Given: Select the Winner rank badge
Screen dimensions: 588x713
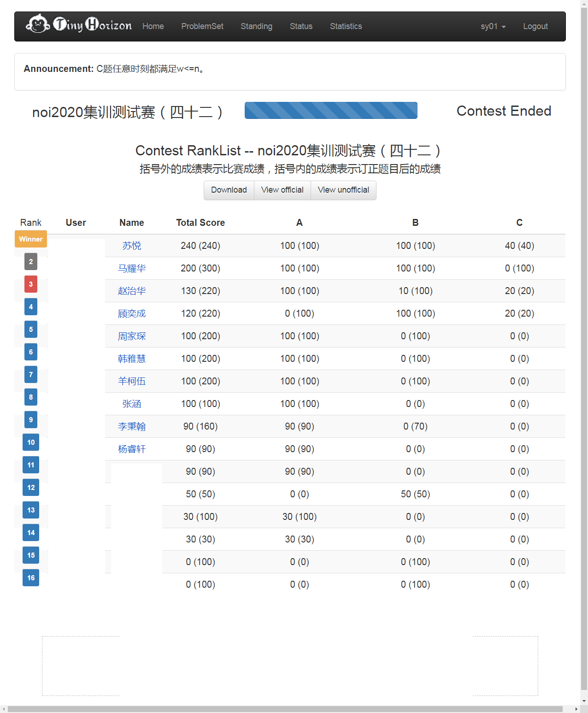Looking at the screenshot, I should coord(30,239).
